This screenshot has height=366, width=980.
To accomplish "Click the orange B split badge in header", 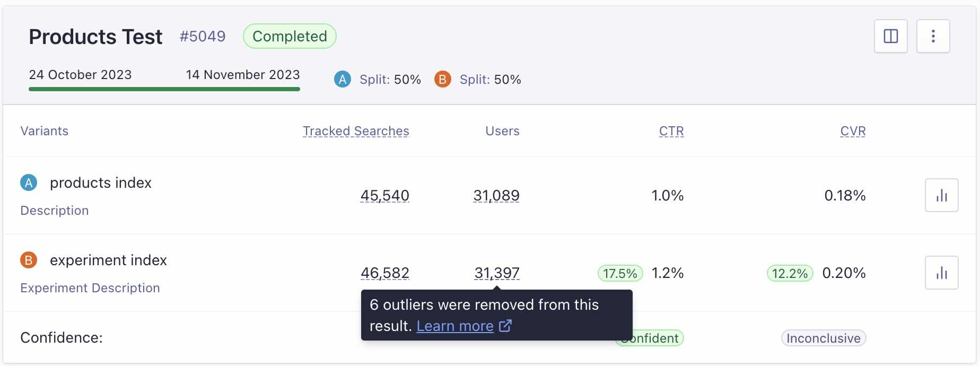I will [442, 80].
